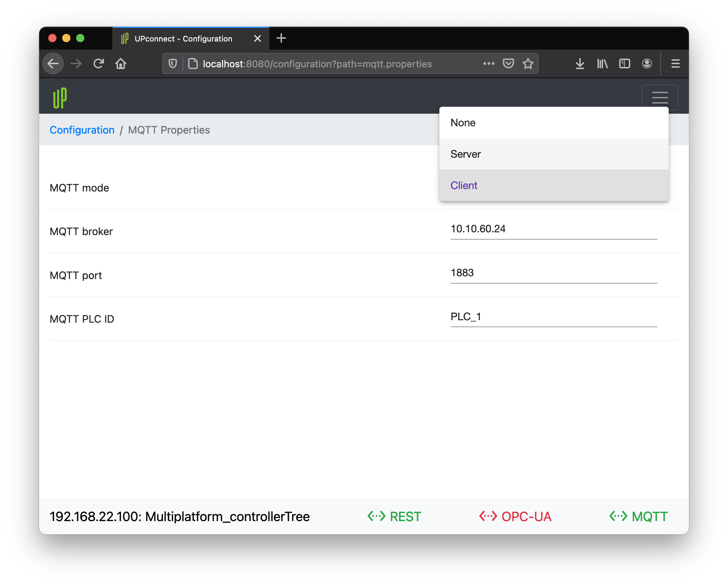The height and width of the screenshot is (586, 728).
Task: Go to the browser home page icon
Action: (x=121, y=64)
